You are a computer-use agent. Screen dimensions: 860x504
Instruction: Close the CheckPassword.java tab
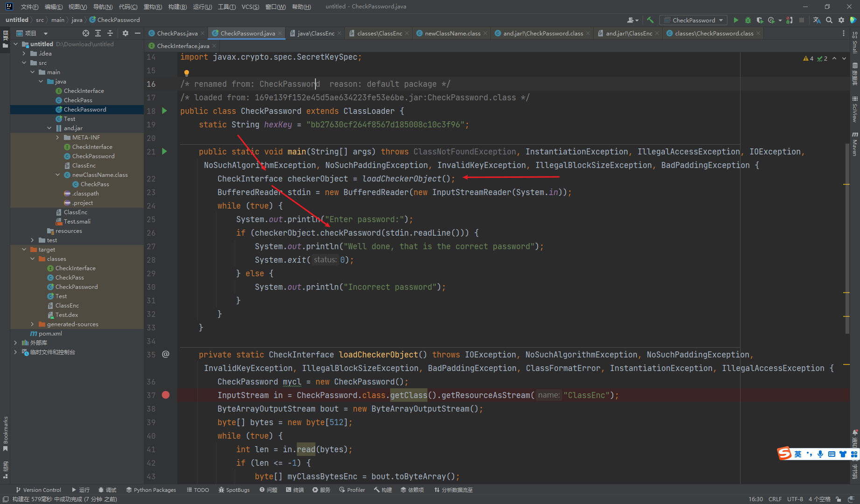280,33
